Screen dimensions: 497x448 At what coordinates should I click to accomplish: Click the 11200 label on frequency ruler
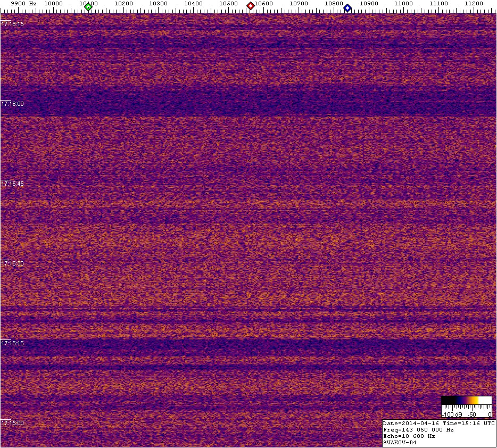474,3
